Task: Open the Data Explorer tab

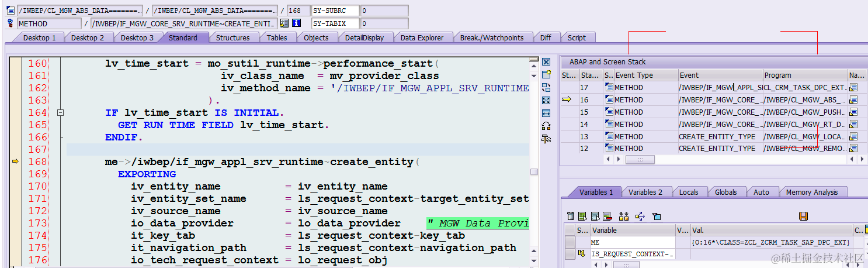Action: pos(422,37)
